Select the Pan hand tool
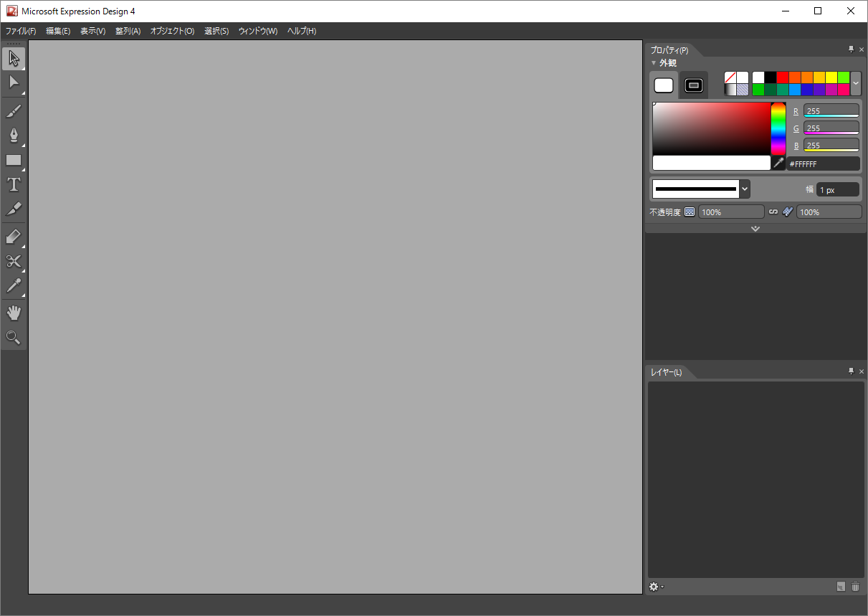 pyautogui.click(x=14, y=313)
